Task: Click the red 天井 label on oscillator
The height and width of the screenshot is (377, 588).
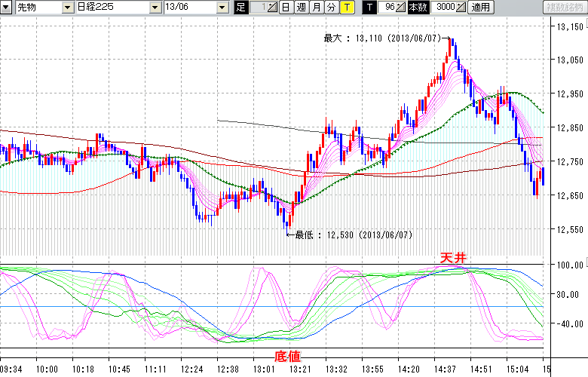Action: tap(454, 258)
